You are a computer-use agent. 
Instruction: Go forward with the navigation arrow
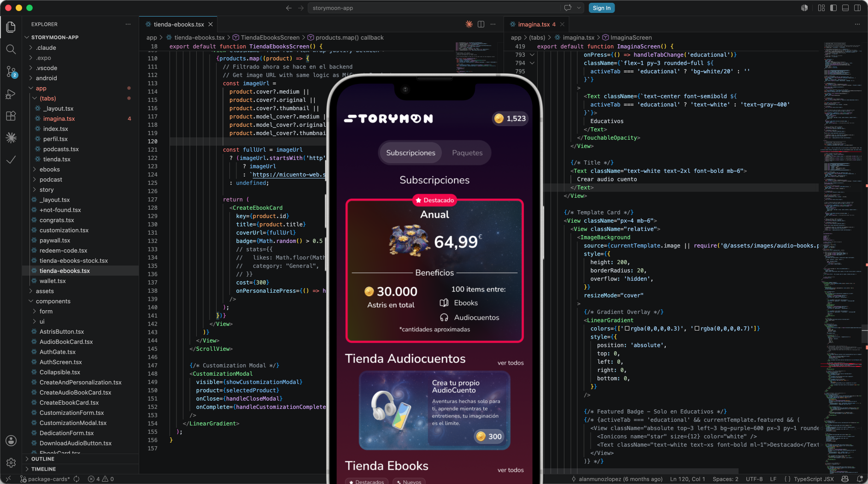(301, 8)
